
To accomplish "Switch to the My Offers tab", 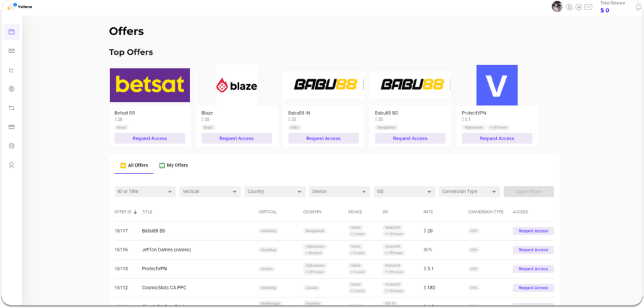I will pos(174,165).
